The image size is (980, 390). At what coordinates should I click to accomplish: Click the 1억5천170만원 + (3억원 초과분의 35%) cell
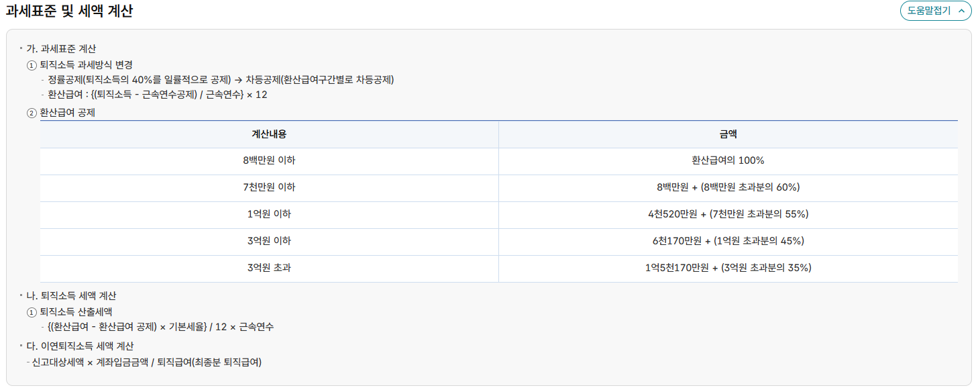coord(728,269)
